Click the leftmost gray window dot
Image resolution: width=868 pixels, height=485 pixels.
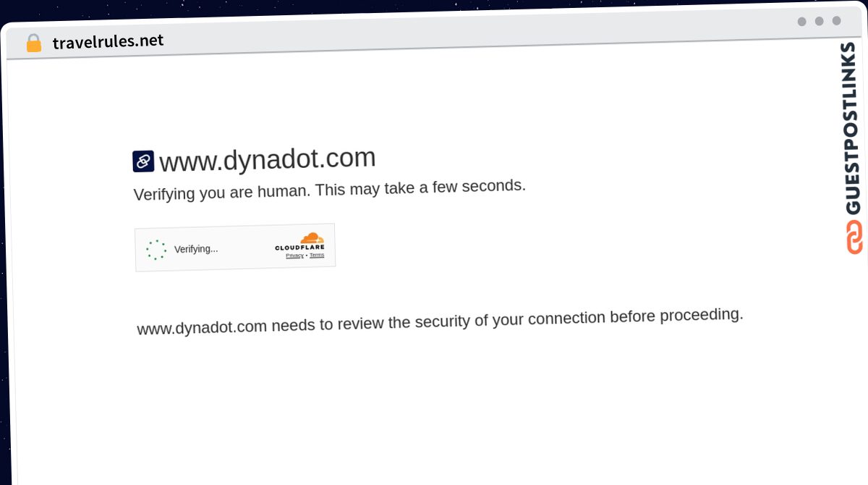click(802, 22)
